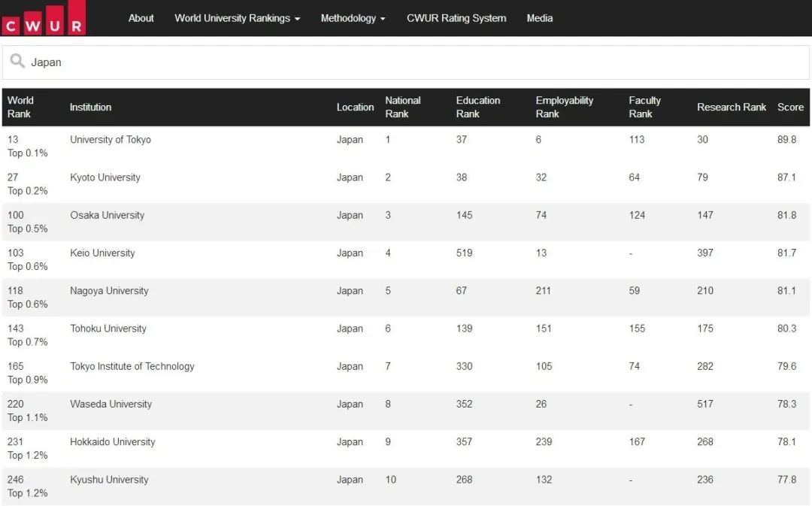Image resolution: width=812 pixels, height=506 pixels.
Task: Sort by World Rank column header
Action: tap(20, 107)
